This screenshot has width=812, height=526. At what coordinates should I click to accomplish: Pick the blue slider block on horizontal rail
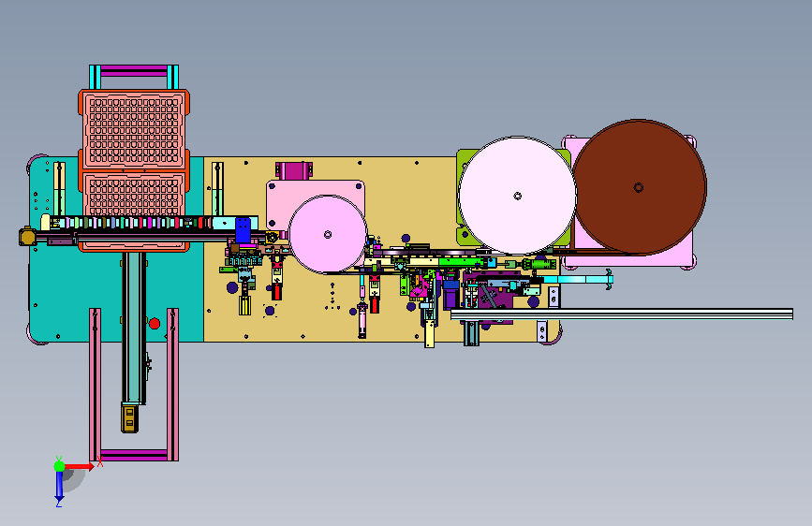pos(243,230)
